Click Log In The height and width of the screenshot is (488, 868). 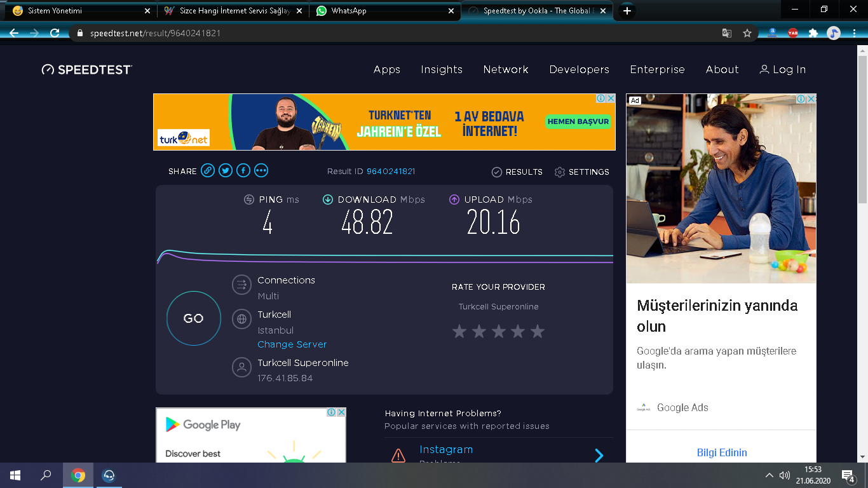(x=783, y=69)
